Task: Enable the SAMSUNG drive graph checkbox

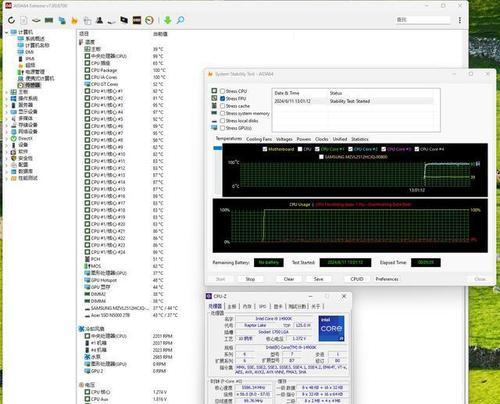Action: point(321,157)
